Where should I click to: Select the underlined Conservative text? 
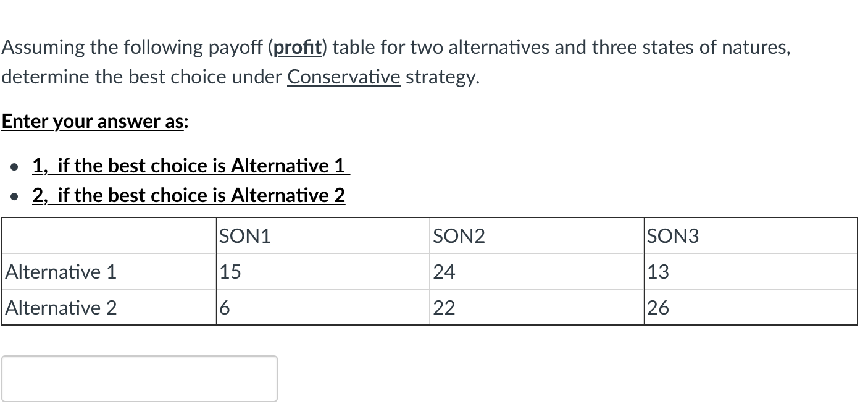click(343, 77)
